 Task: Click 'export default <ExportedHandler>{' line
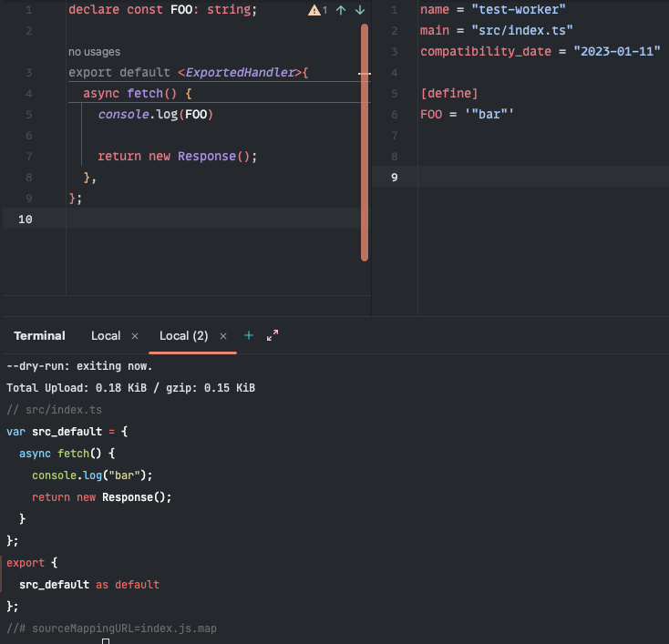[x=188, y=73]
